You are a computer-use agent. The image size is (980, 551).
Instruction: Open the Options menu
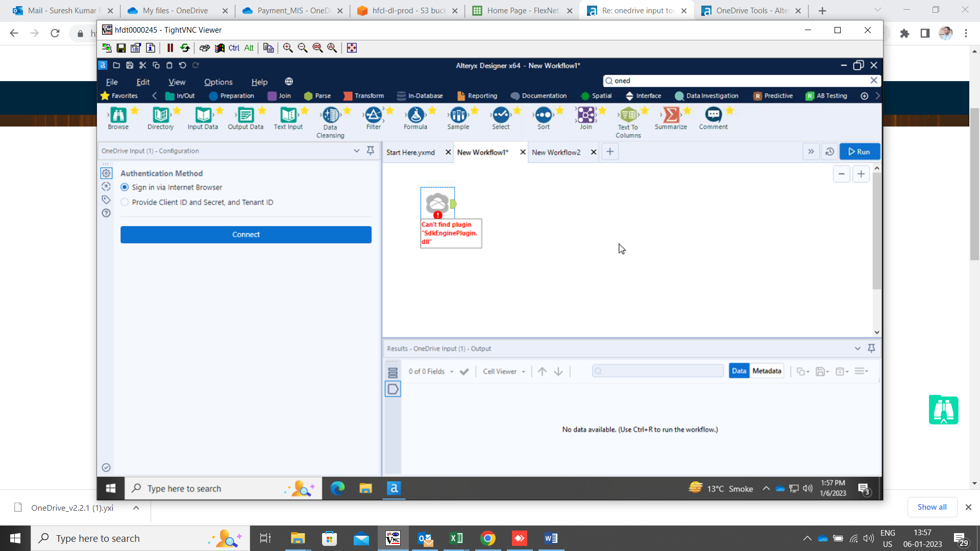point(218,82)
